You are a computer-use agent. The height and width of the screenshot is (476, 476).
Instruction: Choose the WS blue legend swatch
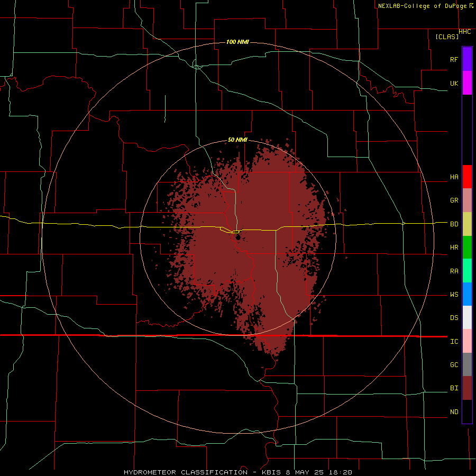(x=467, y=294)
